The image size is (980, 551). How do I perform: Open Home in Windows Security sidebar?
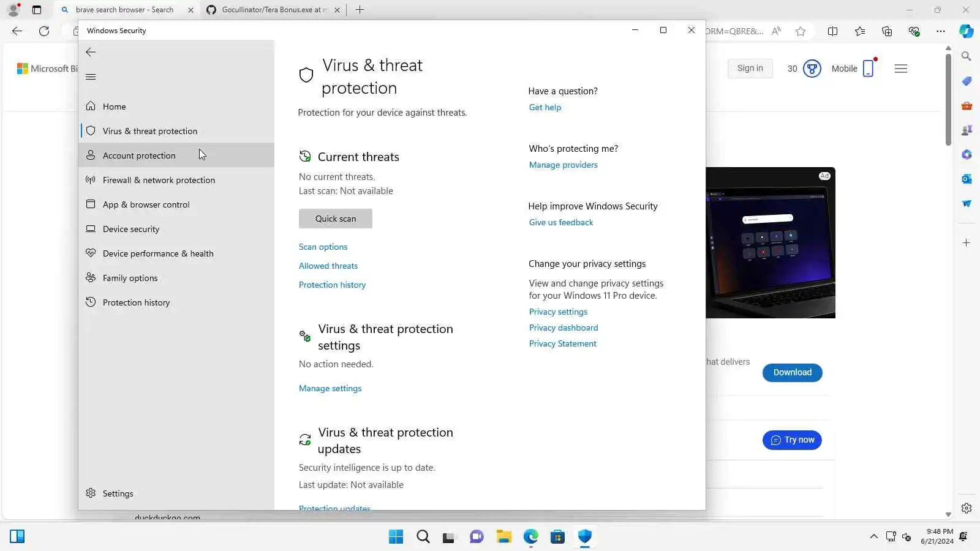pos(176,107)
